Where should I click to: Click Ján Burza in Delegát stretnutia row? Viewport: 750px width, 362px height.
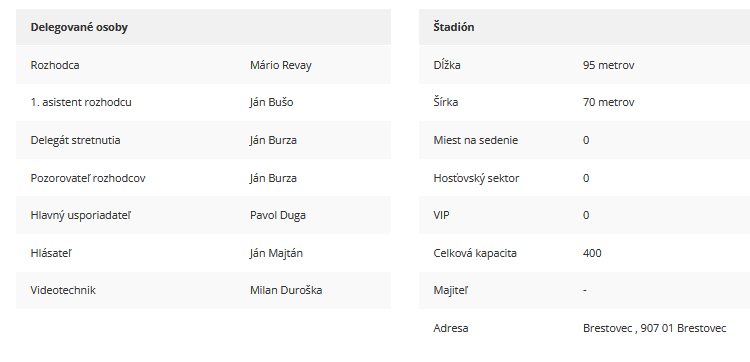click(273, 140)
